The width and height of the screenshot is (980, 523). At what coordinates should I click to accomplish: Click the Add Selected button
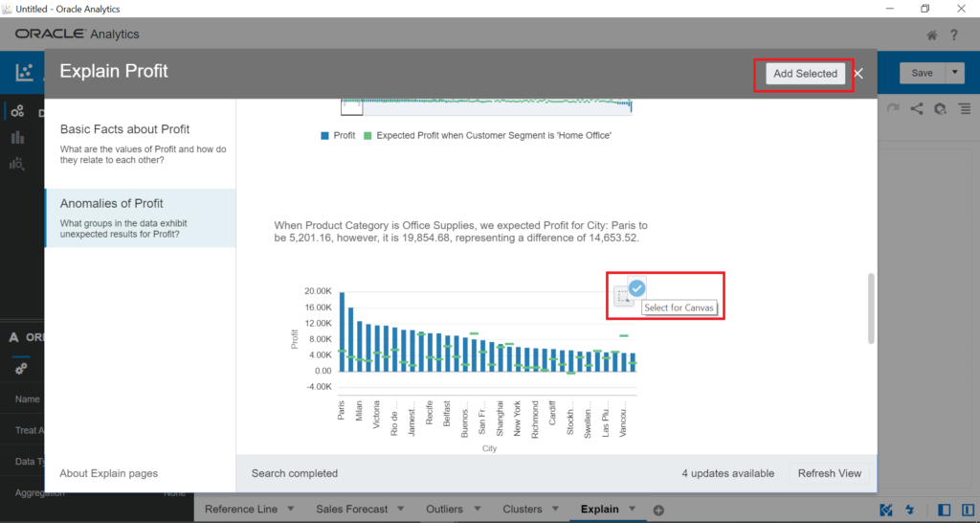click(805, 74)
